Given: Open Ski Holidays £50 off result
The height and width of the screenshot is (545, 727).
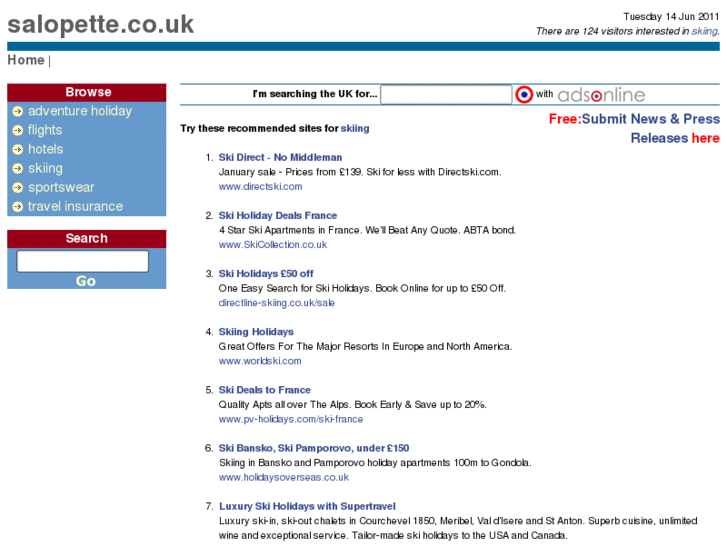Looking at the screenshot, I should point(266,274).
